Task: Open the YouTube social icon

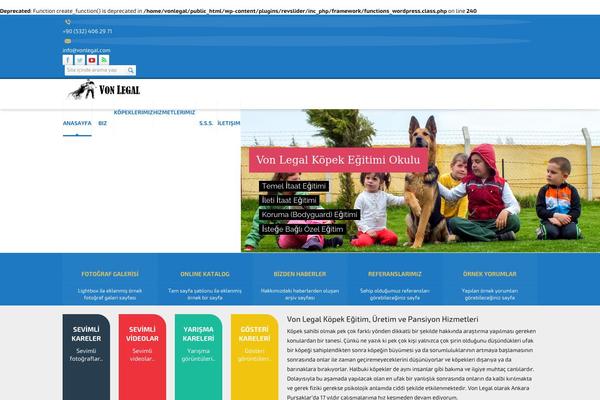Action: (92, 60)
